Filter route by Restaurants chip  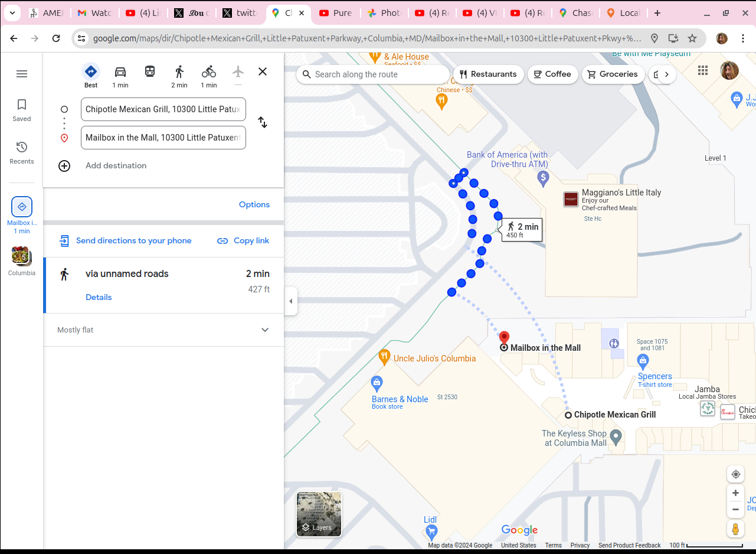pyautogui.click(x=488, y=74)
